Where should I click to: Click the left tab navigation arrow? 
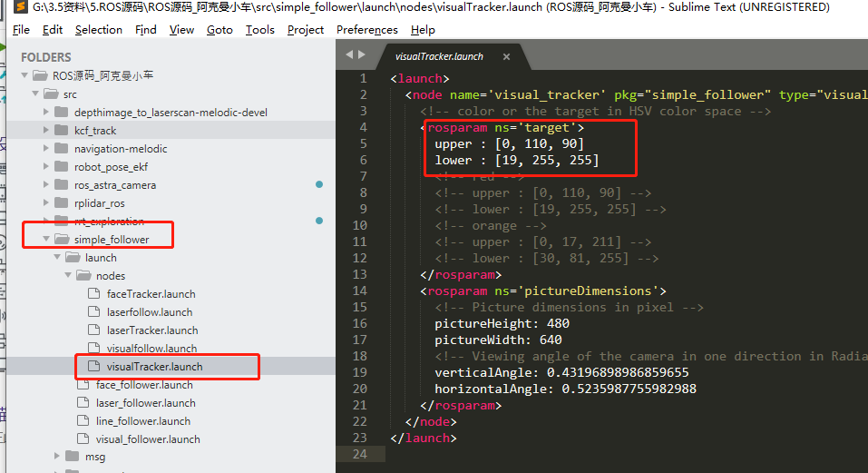pos(348,55)
